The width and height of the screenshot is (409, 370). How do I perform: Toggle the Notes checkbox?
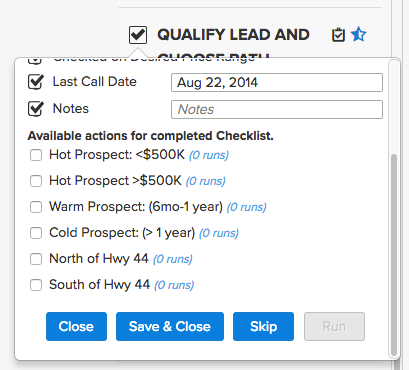pyautogui.click(x=36, y=109)
